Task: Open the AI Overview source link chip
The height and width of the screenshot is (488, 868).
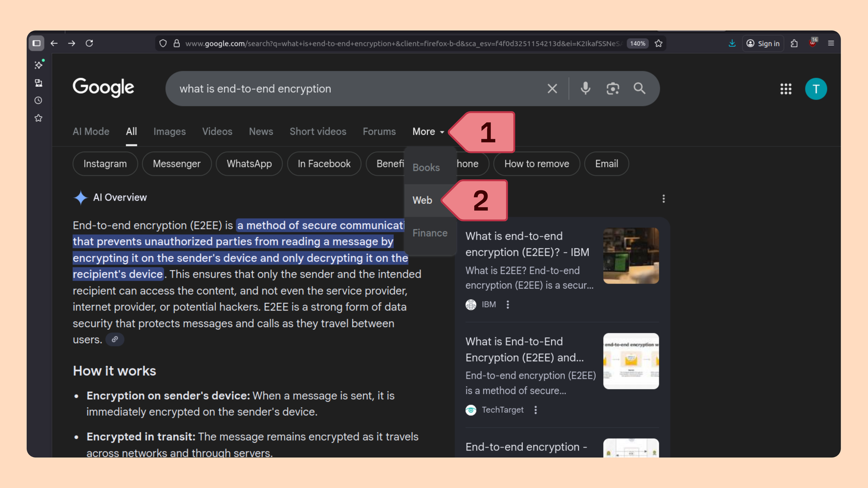Action: pyautogui.click(x=115, y=340)
